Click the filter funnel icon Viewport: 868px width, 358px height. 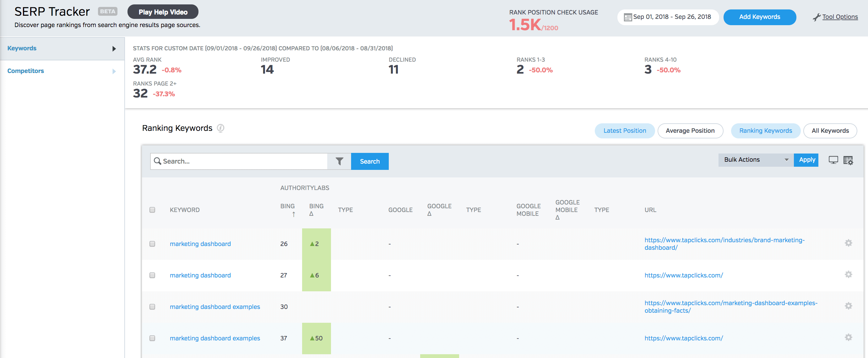(x=339, y=161)
